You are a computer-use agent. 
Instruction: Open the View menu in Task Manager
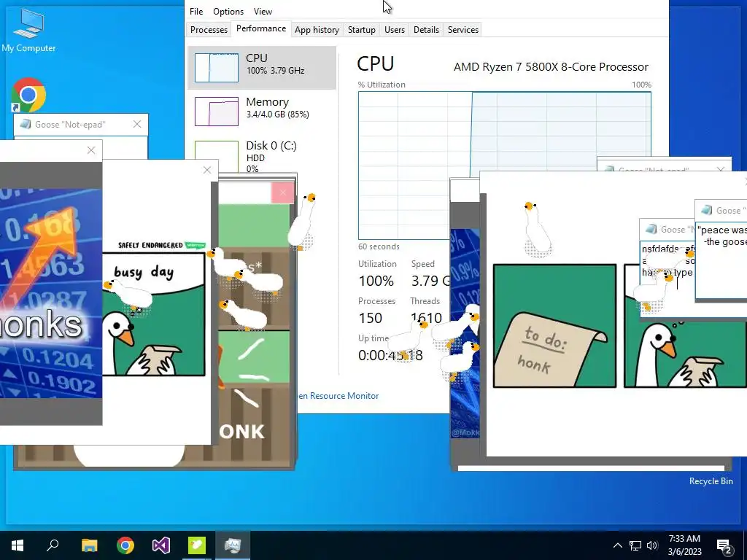click(x=263, y=12)
